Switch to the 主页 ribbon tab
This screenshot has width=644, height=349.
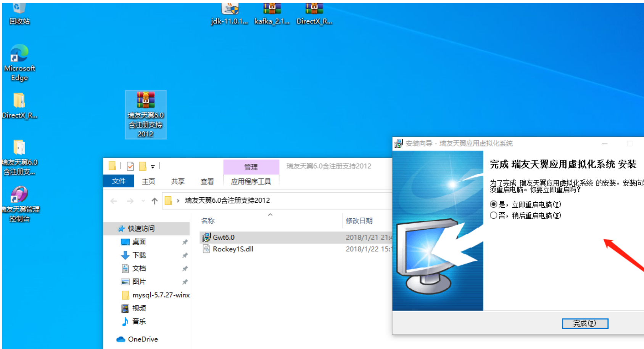[148, 181]
